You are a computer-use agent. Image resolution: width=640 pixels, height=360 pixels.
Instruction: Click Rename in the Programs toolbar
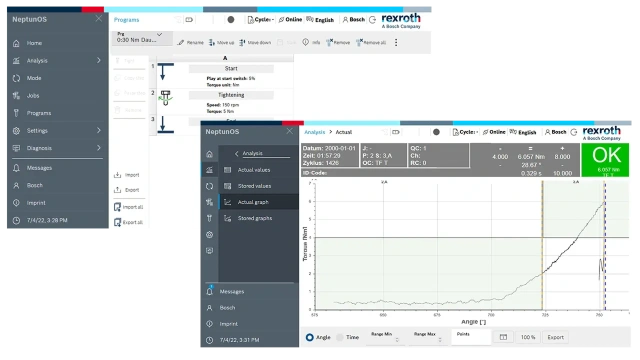click(191, 42)
